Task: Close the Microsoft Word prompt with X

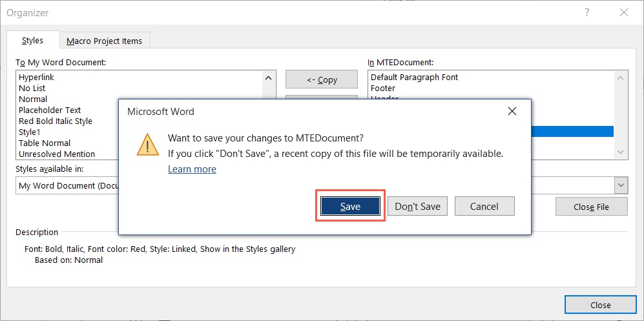Action: click(512, 111)
